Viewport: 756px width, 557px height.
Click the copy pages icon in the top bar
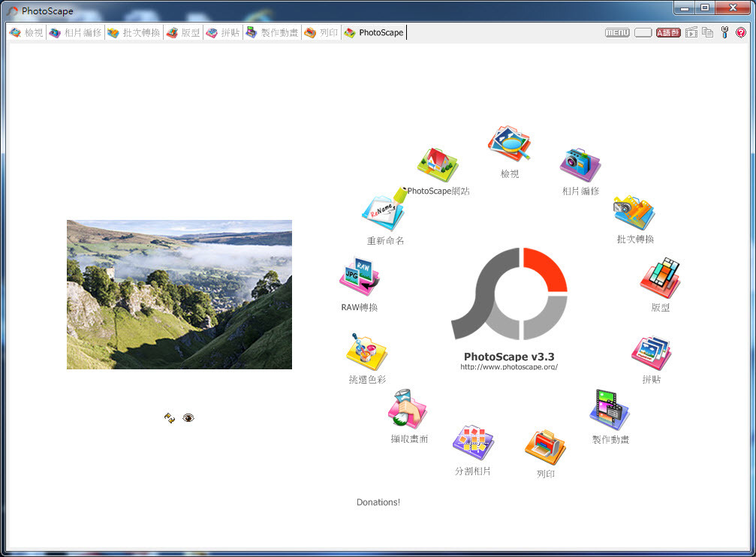pyautogui.click(x=707, y=32)
